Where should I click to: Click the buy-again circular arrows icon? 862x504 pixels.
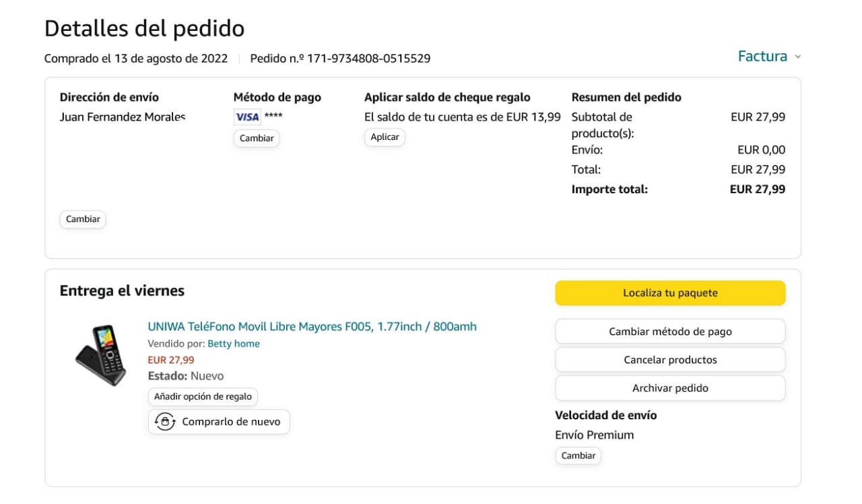pos(165,422)
